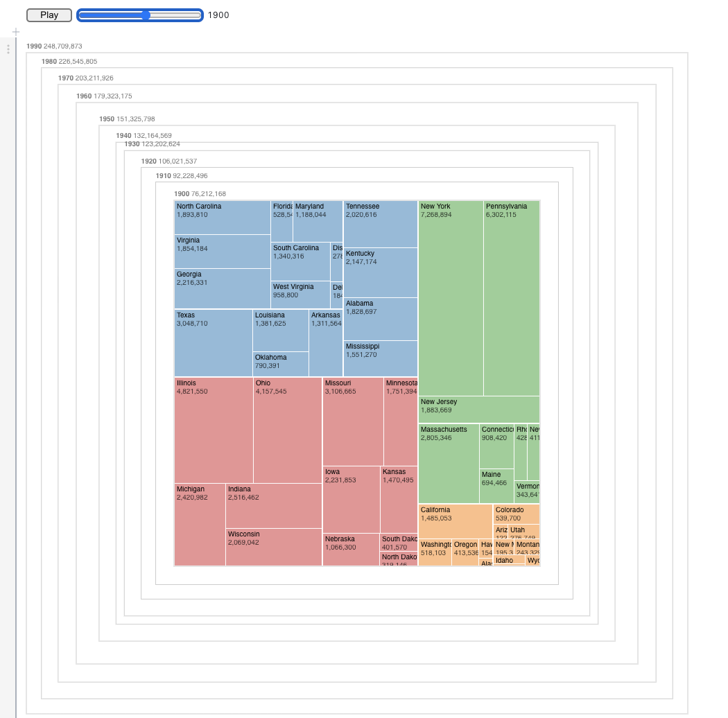Click the plus icon above the chart

click(x=15, y=31)
